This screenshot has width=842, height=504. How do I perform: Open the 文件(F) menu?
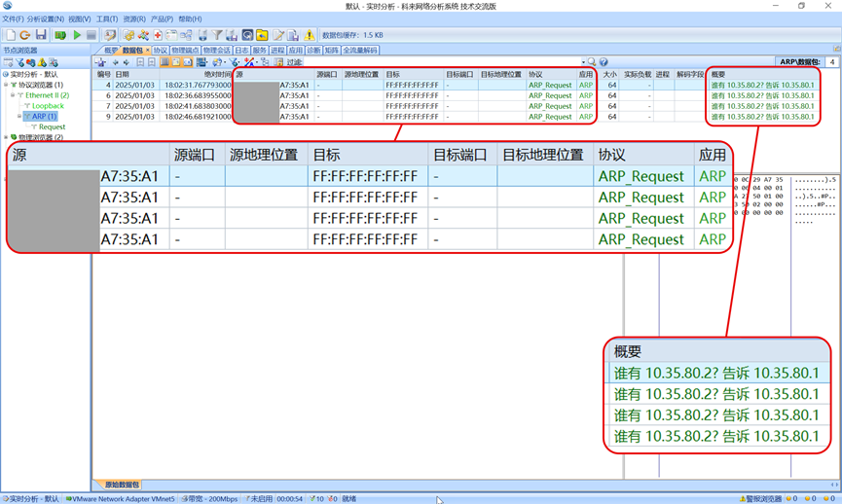[13, 18]
